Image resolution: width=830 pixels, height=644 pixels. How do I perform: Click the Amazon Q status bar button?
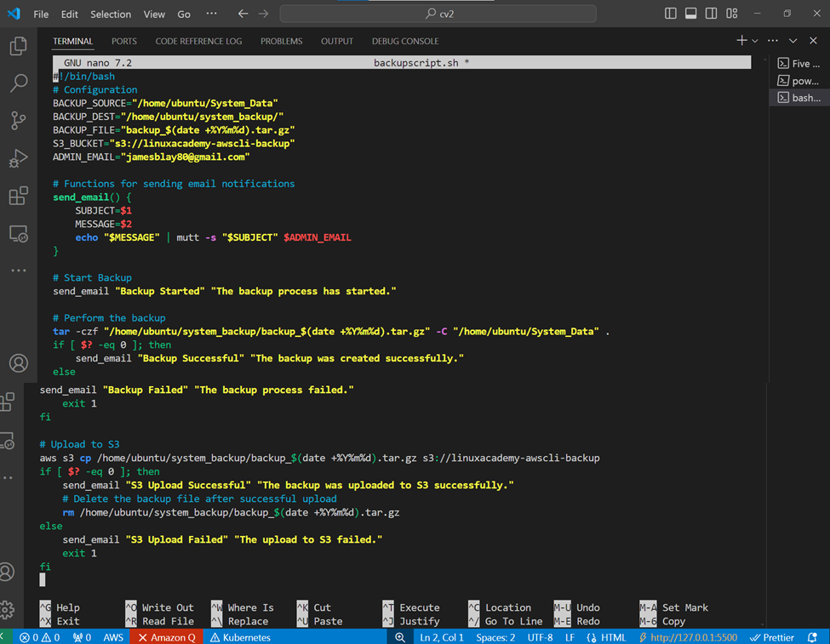coord(167,637)
